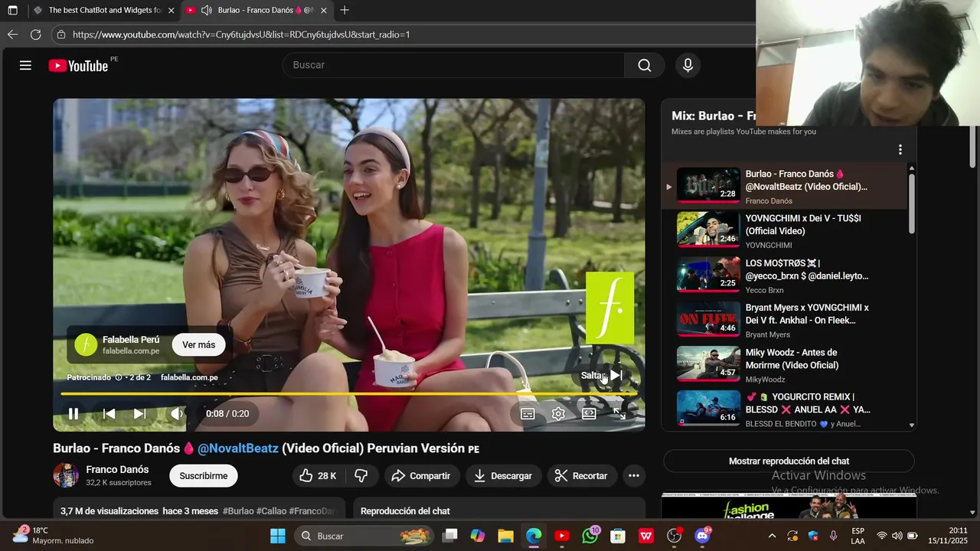Open Franco Danós channel avatar
This screenshot has width=980, height=551.
[66, 475]
